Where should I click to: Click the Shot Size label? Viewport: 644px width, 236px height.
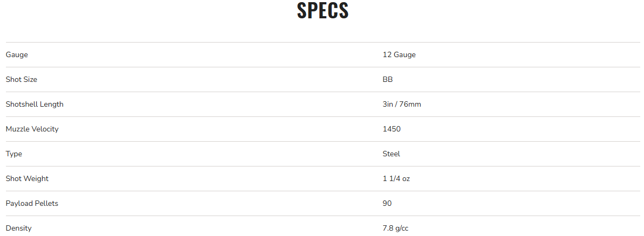tap(22, 79)
